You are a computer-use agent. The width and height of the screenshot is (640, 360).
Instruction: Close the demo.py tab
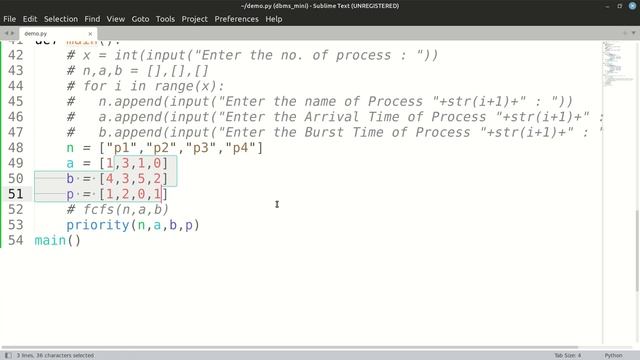pos(90,34)
